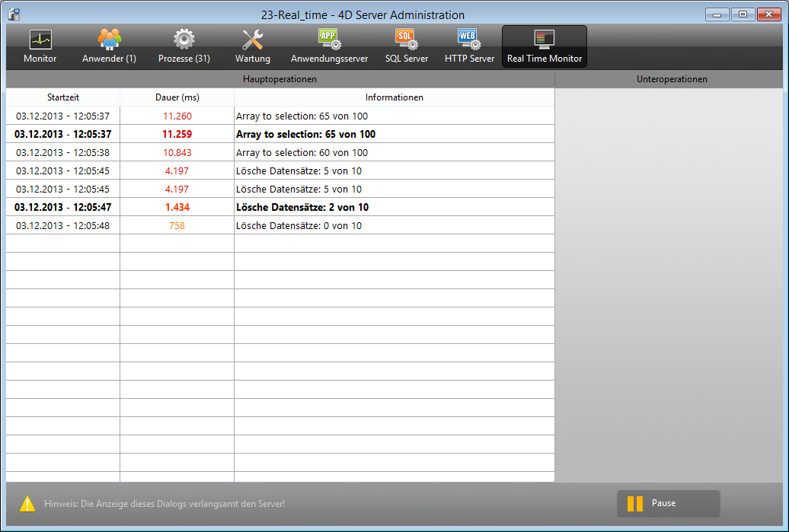Select bold row Array to selection: 65 von 100
Screen dimensions: 789x532
point(305,135)
